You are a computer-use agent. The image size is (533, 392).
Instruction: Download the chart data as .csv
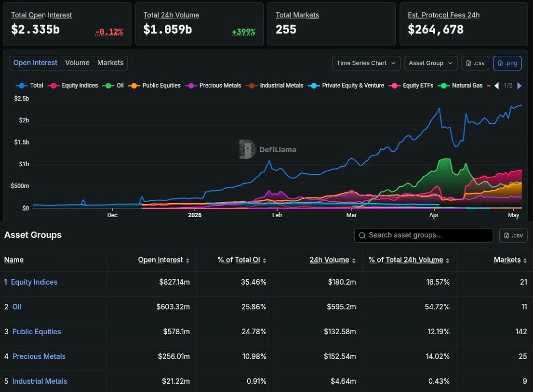pyautogui.click(x=475, y=63)
